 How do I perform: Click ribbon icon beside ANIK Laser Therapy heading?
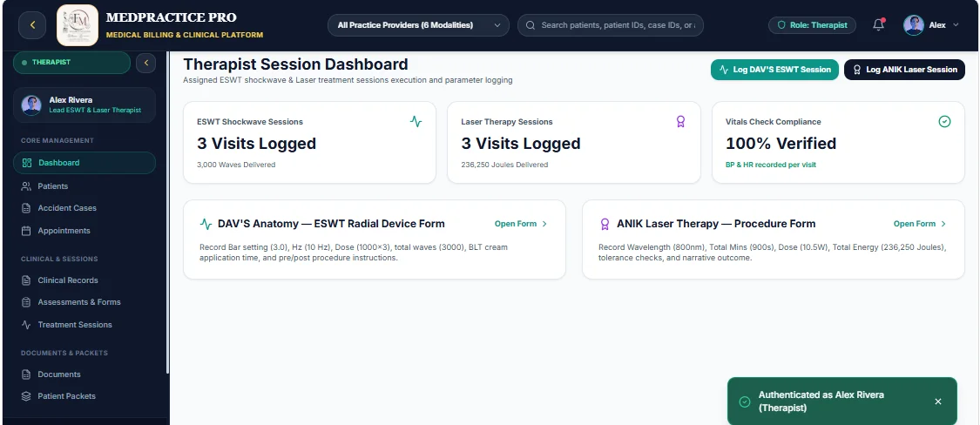(x=605, y=224)
